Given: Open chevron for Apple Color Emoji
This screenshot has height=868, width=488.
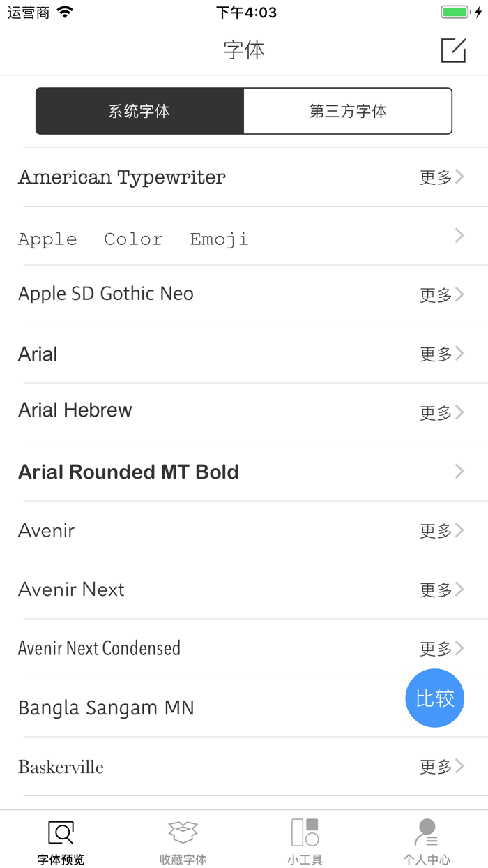Looking at the screenshot, I should pyautogui.click(x=459, y=236).
